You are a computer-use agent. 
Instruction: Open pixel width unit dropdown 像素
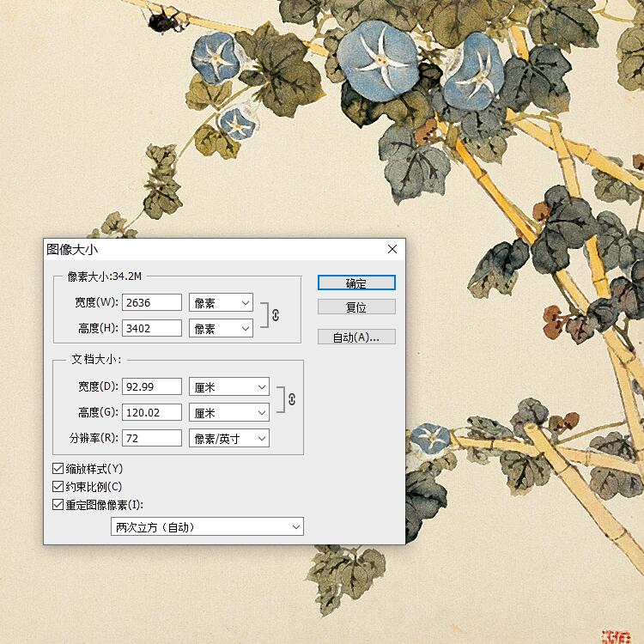[221, 303]
